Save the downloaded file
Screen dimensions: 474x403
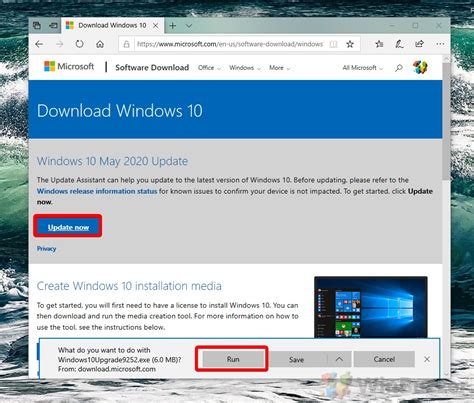(x=296, y=359)
